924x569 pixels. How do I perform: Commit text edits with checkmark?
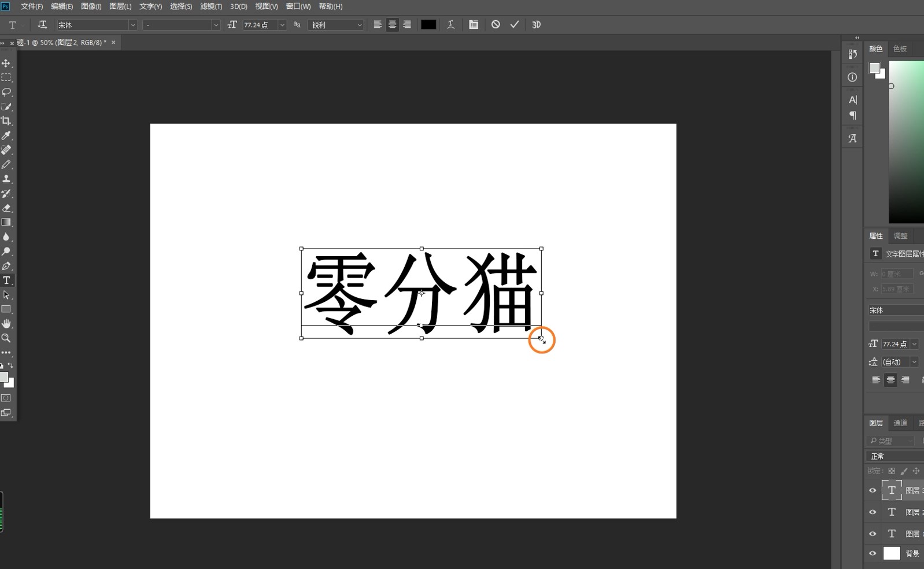(514, 25)
